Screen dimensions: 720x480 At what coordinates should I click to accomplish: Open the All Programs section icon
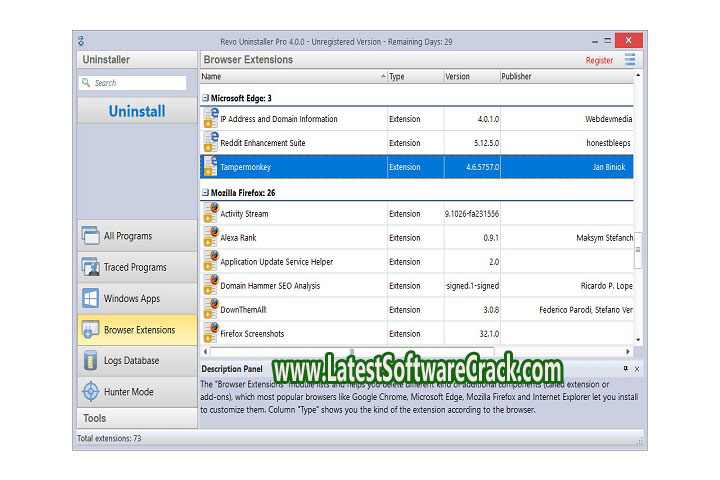90,236
